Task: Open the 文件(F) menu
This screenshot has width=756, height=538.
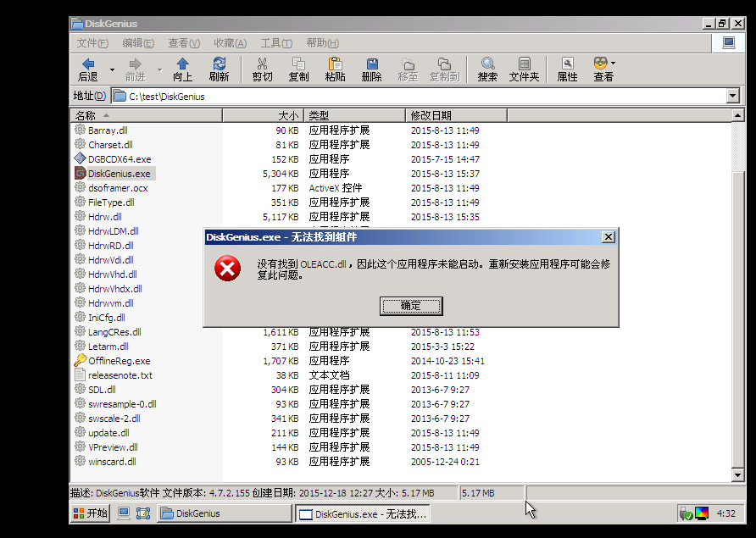Action: (92, 43)
